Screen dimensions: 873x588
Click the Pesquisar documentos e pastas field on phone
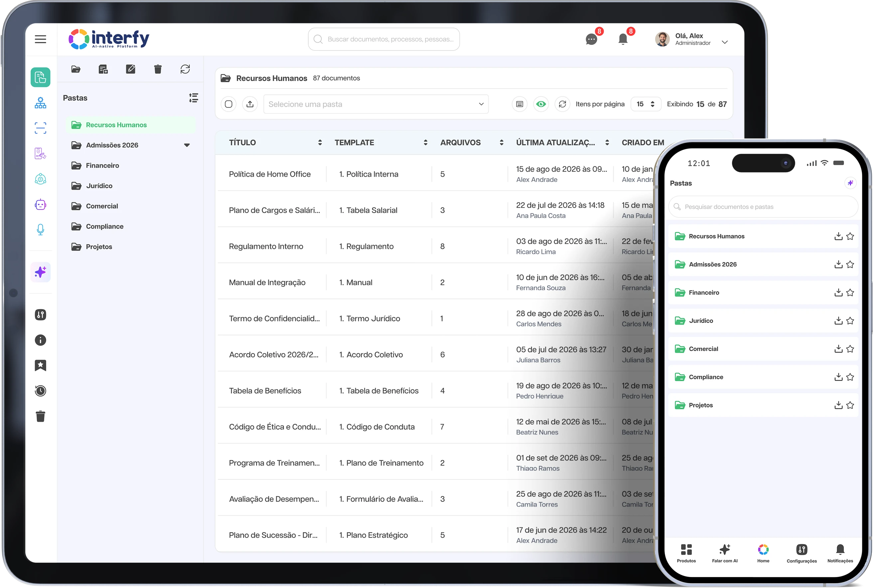pos(763,207)
